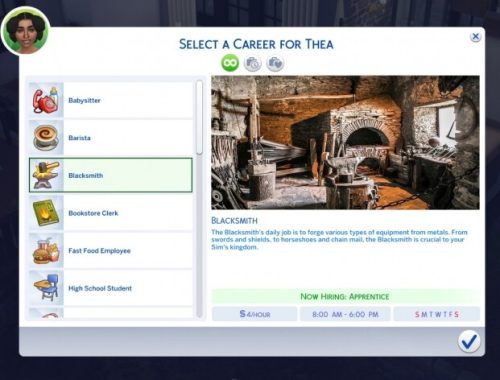
Task: Click the Barista coffee cup icon
Action: 46,138
